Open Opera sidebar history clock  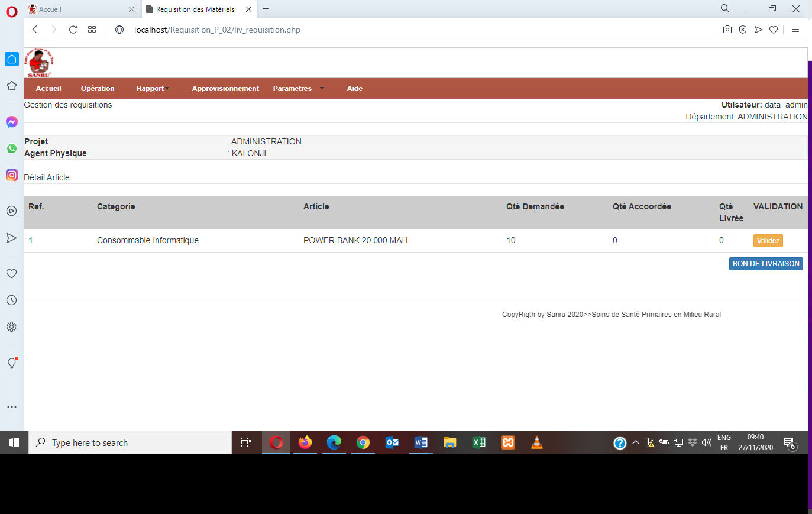pyautogui.click(x=11, y=300)
